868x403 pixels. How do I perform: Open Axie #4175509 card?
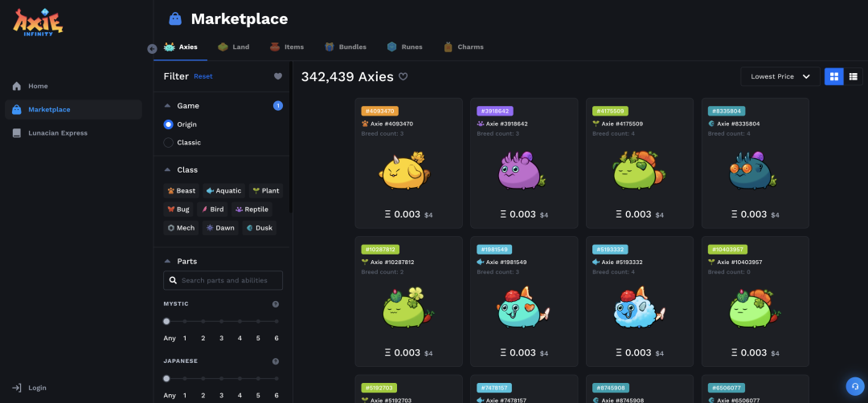[640, 163]
